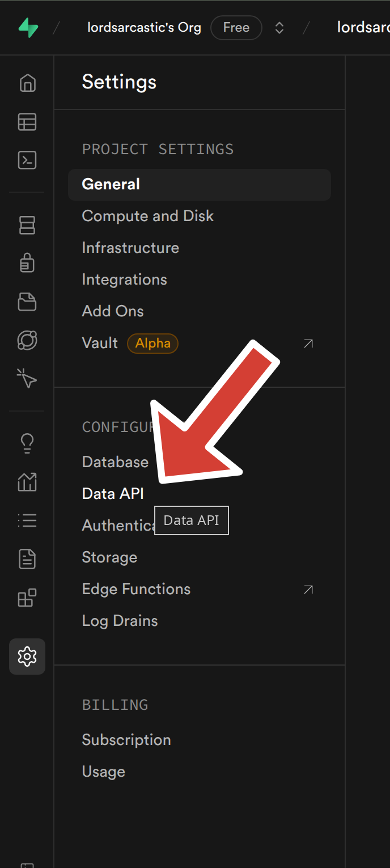Open the Integrations blocks icon
The image size is (390, 868).
tap(27, 598)
